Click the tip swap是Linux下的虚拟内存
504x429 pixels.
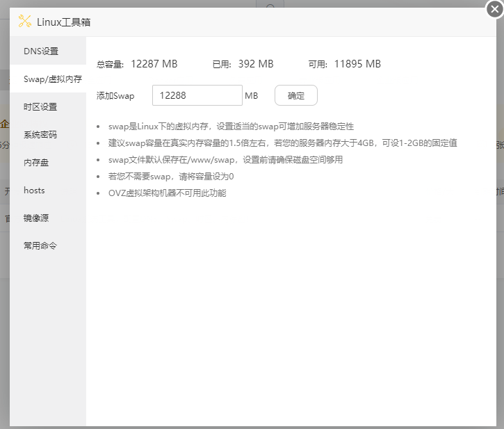coord(231,127)
